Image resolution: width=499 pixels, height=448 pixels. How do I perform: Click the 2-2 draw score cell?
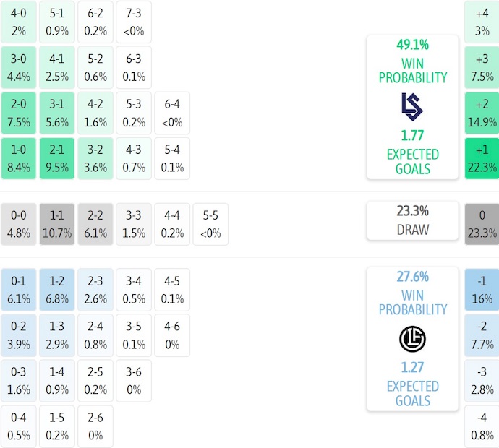click(x=96, y=225)
